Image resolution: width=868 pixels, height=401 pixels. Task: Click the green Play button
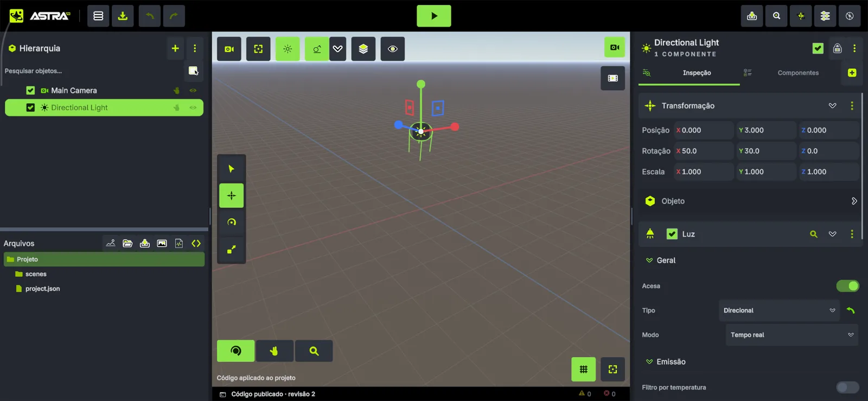pyautogui.click(x=433, y=16)
